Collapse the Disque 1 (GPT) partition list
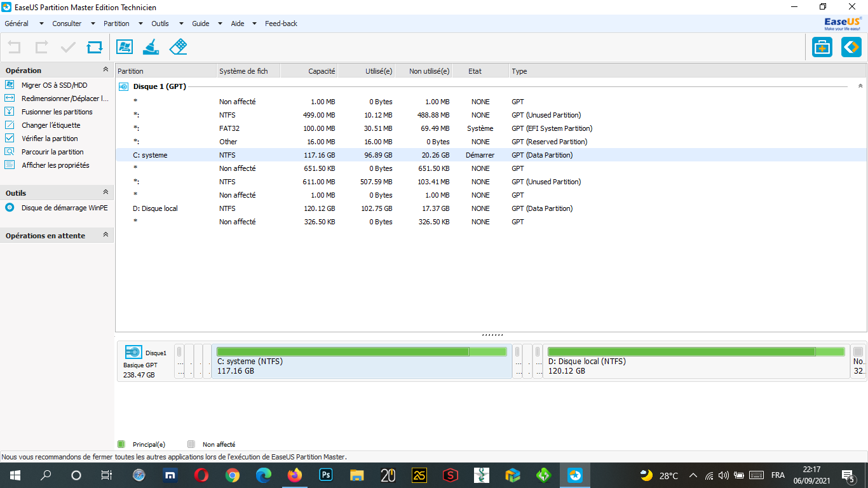Screen dimensions: 868x488 coord(860,86)
